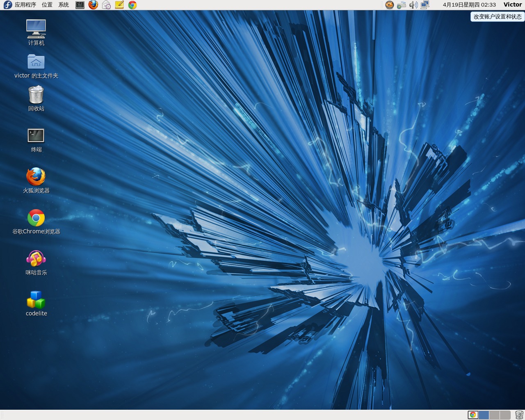This screenshot has width=525, height=420.
Task: Switch to the second blue workspace
Action: 484,415
